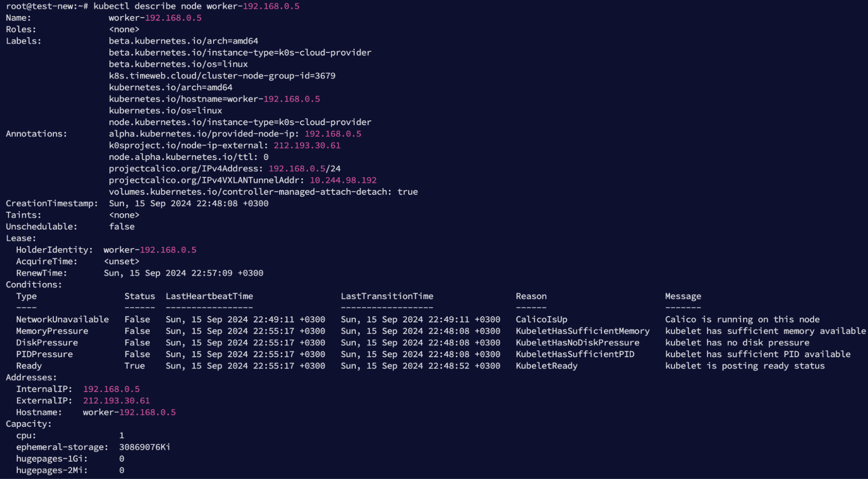
Task: Click the Message column header
Action: point(683,296)
